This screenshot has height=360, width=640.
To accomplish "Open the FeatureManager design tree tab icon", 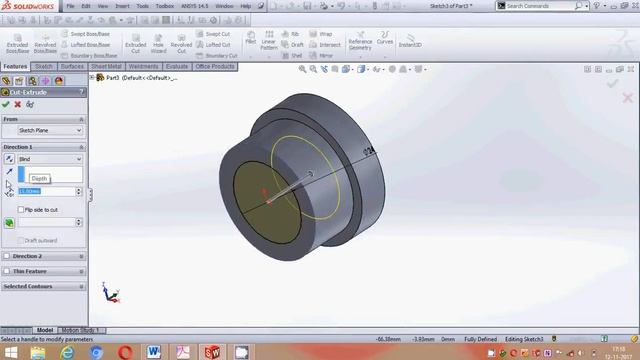I will pos(6,81).
